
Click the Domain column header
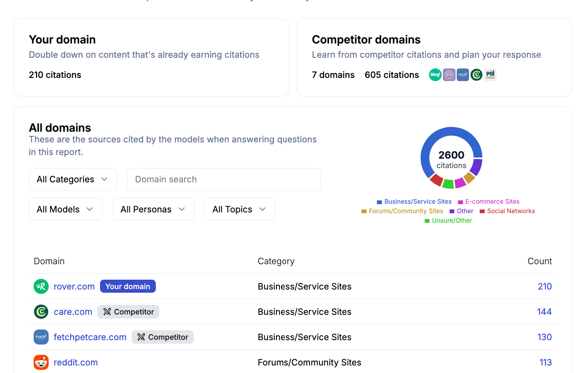[49, 261]
